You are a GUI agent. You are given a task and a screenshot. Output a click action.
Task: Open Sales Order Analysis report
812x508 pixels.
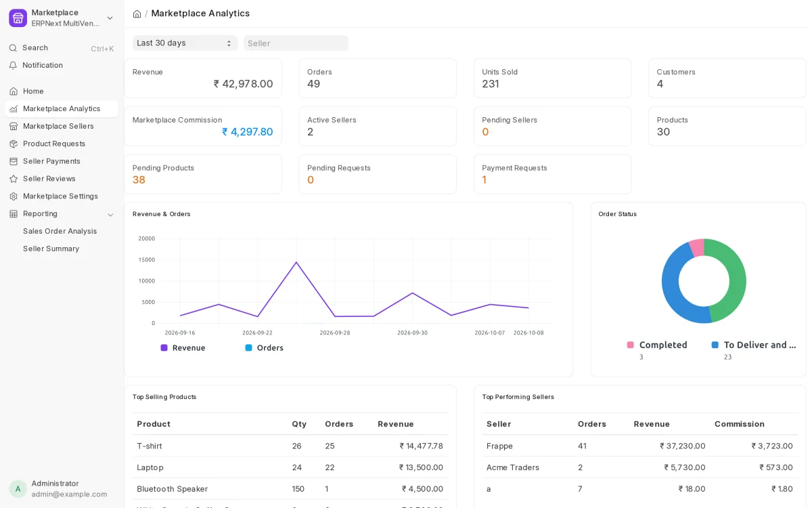click(60, 232)
